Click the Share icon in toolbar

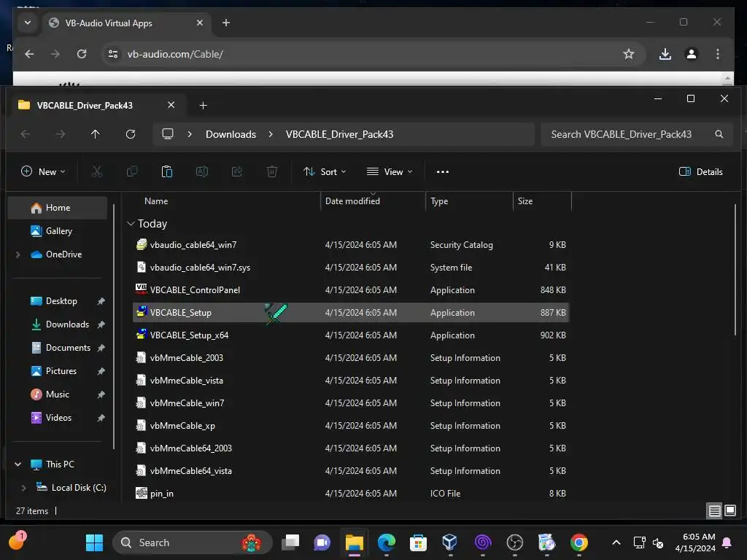tap(237, 171)
